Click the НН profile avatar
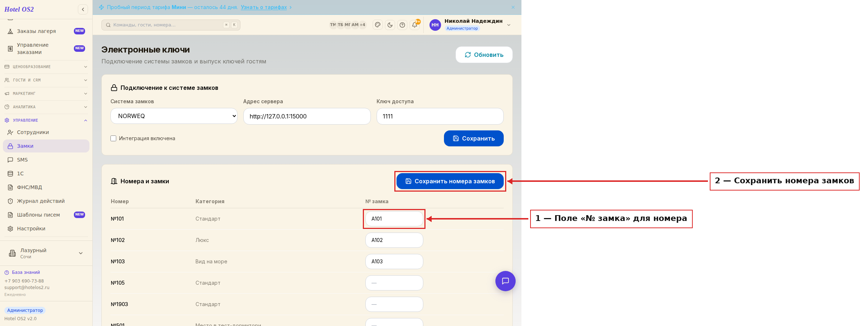 435,25
